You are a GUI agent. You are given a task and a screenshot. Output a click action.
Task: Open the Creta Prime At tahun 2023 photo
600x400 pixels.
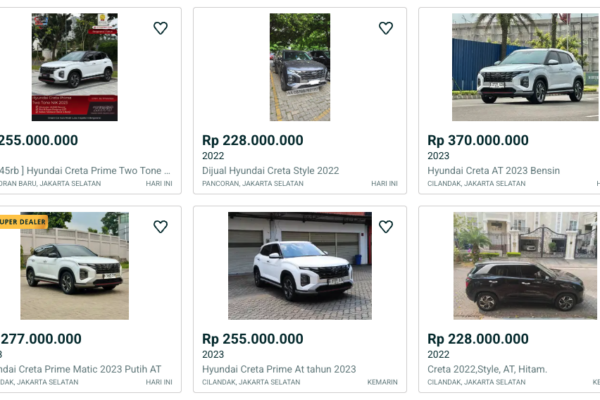(300, 266)
